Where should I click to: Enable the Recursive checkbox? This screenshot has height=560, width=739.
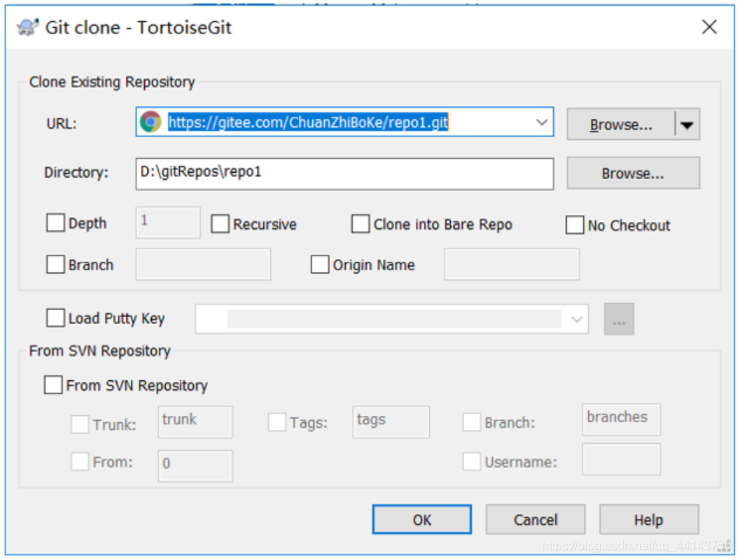tap(220, 224)
